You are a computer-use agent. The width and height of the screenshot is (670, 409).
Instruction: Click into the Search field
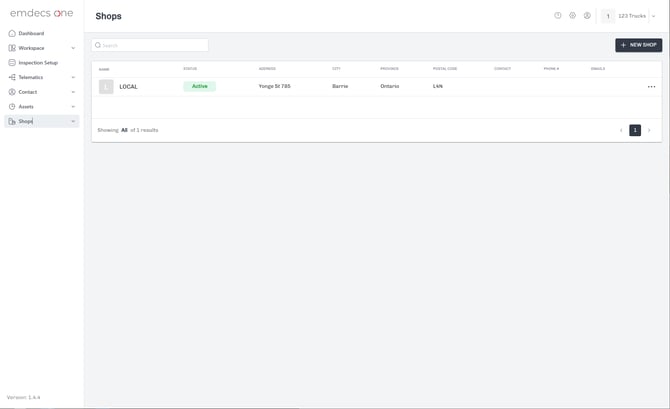150,45
